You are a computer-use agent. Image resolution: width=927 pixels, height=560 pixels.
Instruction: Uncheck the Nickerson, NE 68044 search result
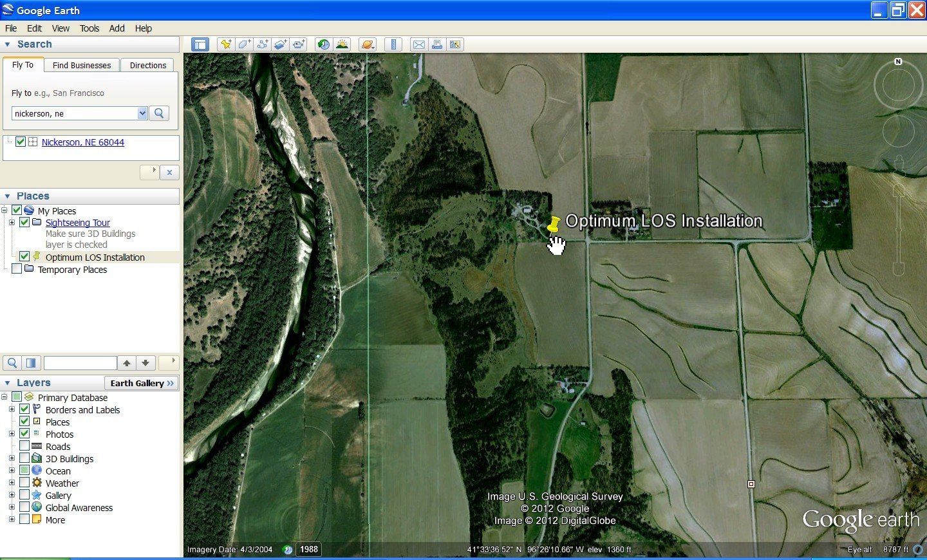click(21, 142)
